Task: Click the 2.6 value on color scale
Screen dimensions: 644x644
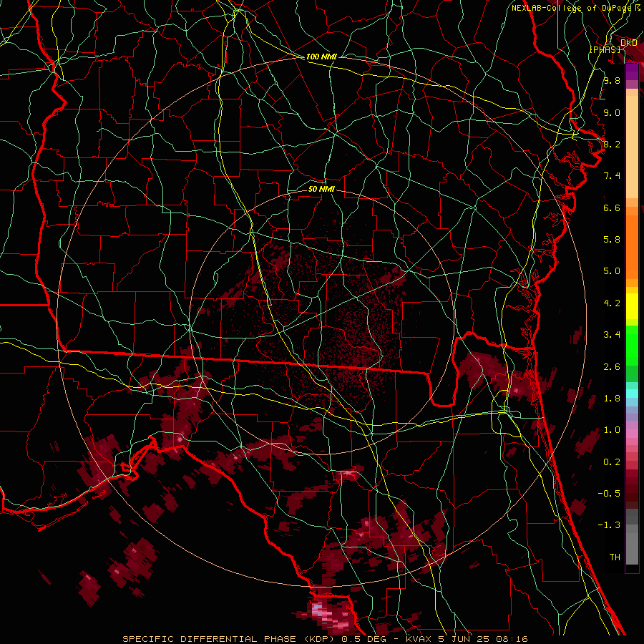Action: coord(612,367)
